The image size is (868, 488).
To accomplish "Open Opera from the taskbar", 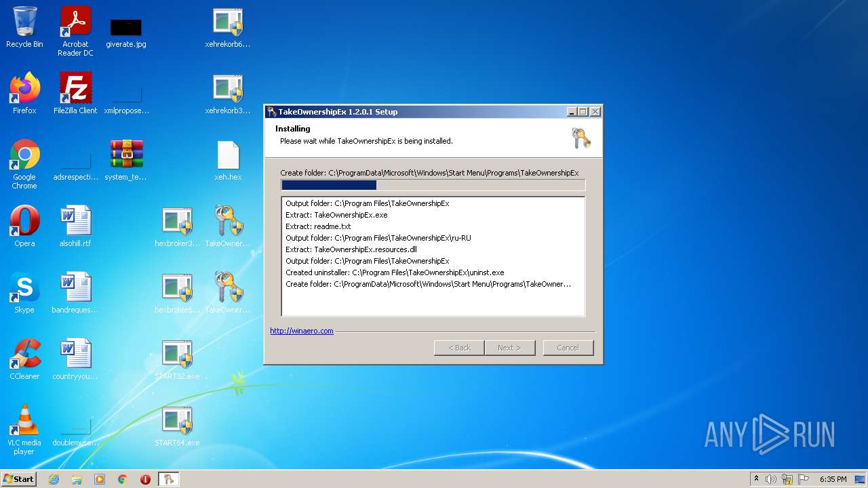I will pyautogui.click(x=145, y=479).
